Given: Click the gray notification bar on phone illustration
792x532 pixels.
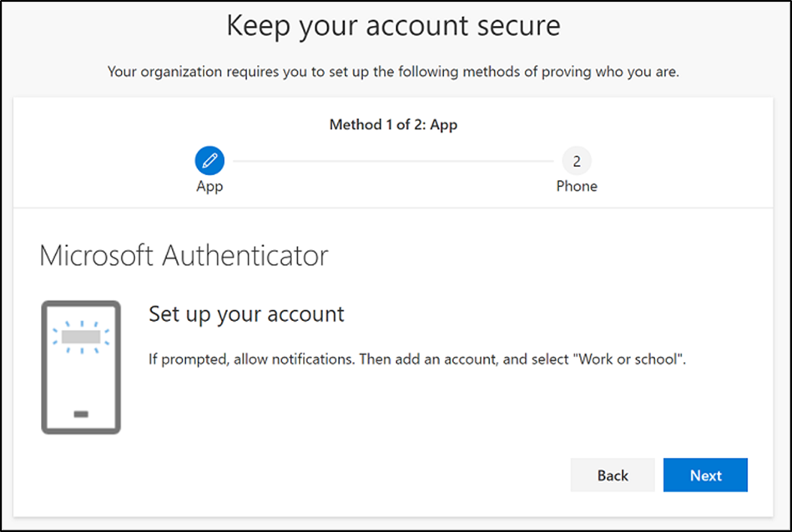Looking at the screenshot, I should (x=81, y=336).
